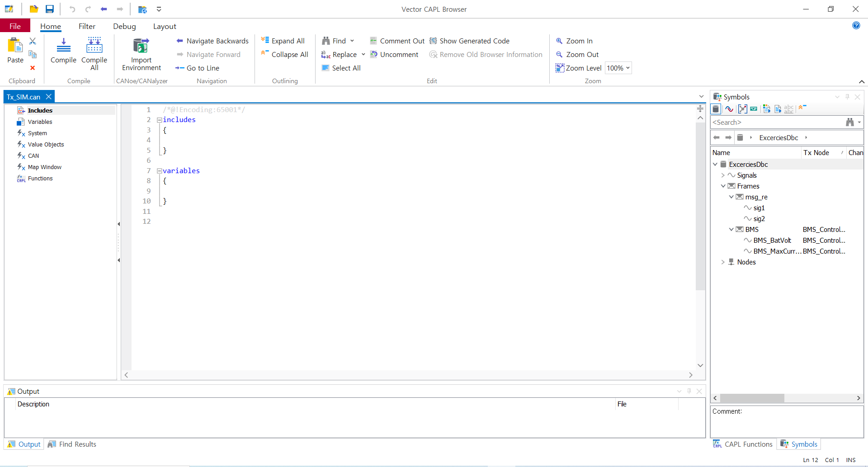The width and height of the screenshot is (868, 467).
Task: Click the Symbols search input field
Action: [x=778, y=122]
